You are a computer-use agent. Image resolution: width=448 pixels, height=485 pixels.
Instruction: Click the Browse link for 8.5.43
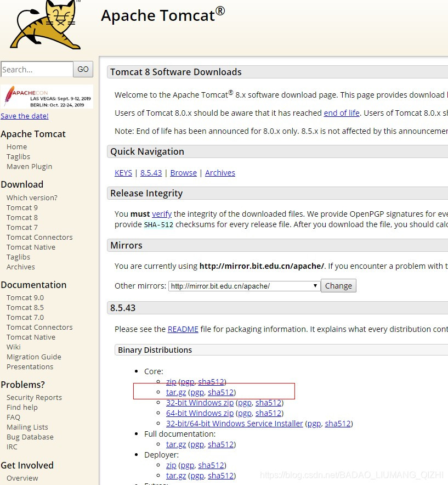pos(183,172)
